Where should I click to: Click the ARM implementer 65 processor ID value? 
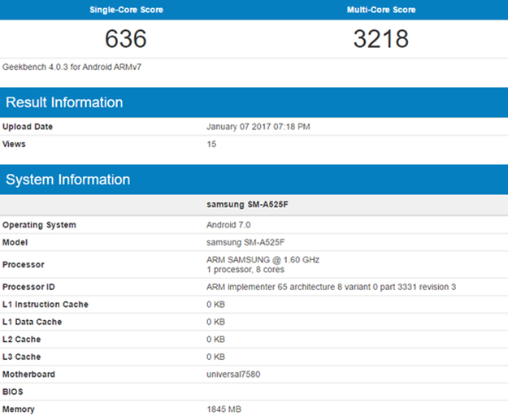(x=332, y=287)
